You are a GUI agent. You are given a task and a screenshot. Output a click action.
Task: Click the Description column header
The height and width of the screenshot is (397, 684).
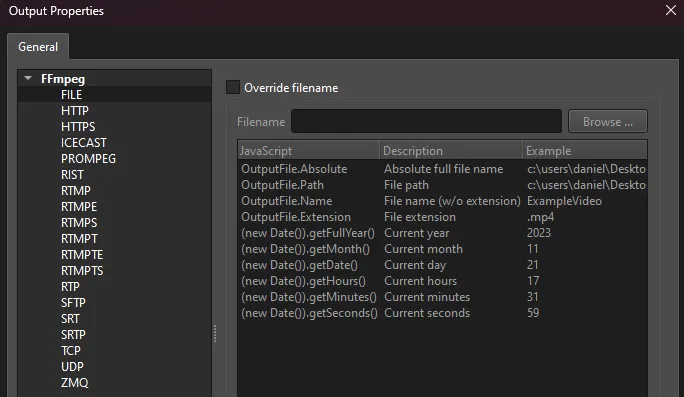point(451,151)
